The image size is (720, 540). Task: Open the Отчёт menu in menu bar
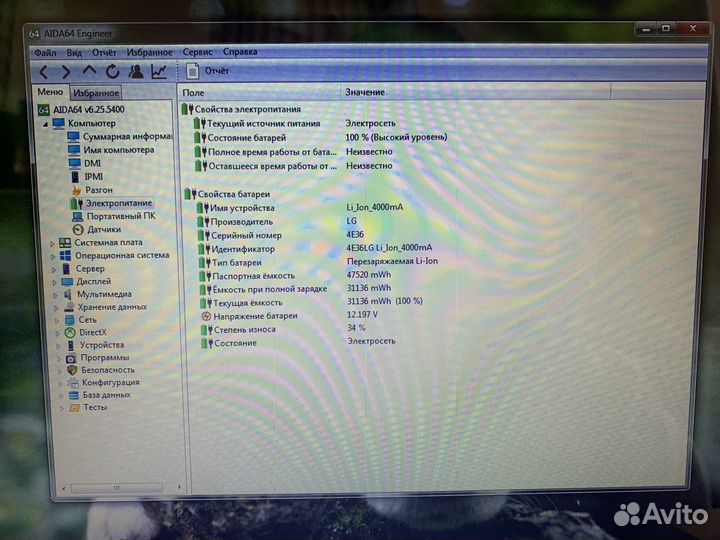(104, 52)
